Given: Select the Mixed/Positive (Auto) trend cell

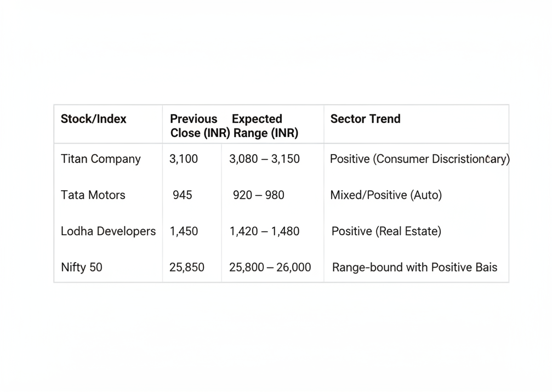Looking at the screenshot, I should pos(386,195).
